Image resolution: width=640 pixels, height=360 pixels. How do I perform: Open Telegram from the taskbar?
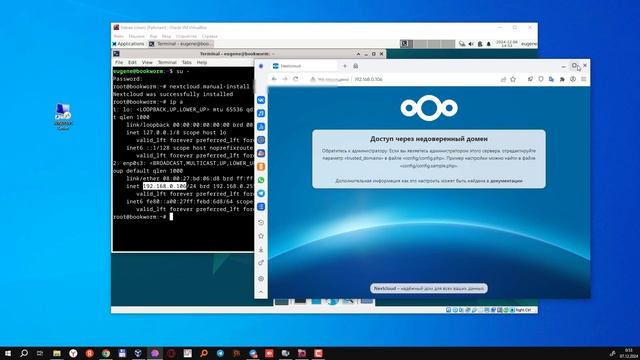tap(220, 353)
